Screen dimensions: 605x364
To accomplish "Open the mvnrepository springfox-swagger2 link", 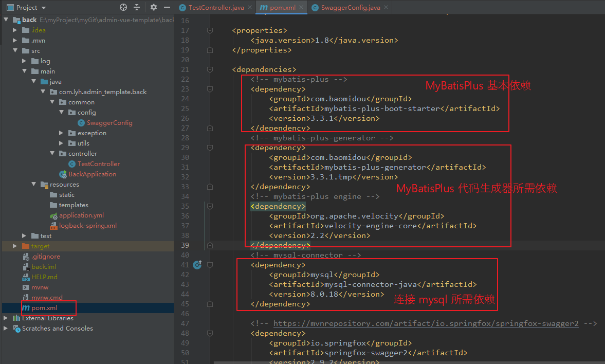I will coord(426,323).
